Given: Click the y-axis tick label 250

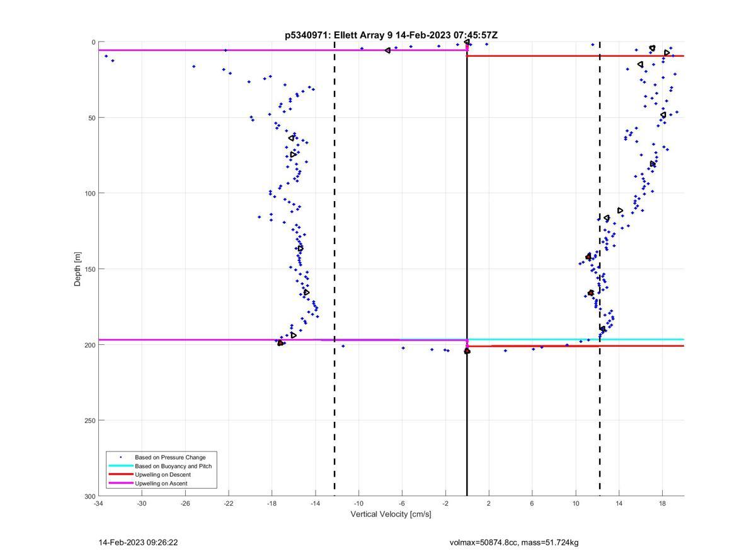Looking at the screenshot, I should point(89,421).
